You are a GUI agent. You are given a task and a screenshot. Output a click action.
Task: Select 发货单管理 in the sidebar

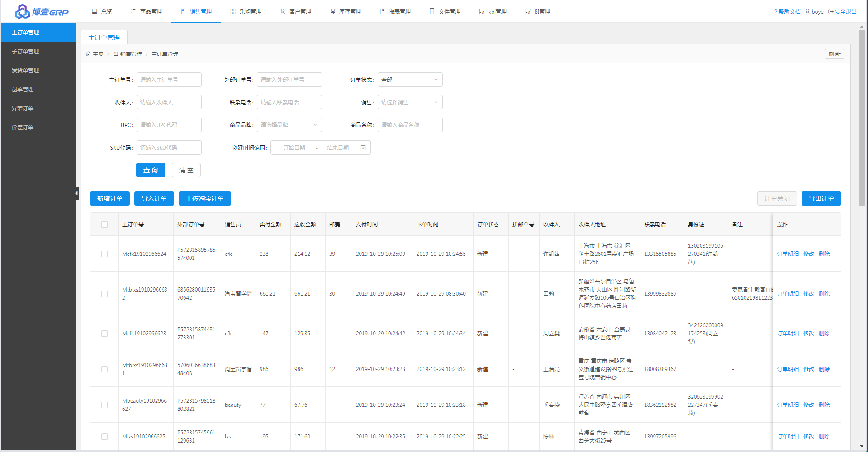click(x=38, y=70)
